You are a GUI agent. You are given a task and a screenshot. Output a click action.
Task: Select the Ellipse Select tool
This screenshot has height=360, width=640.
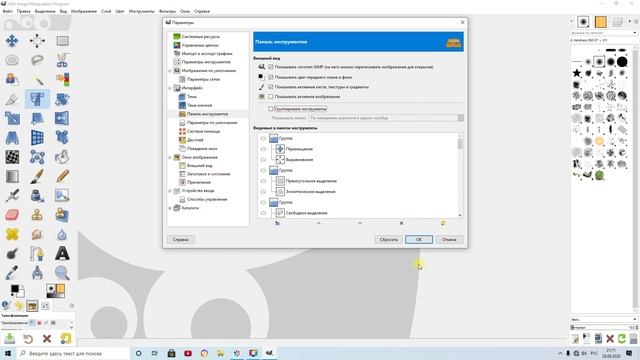tap(12, 60)
